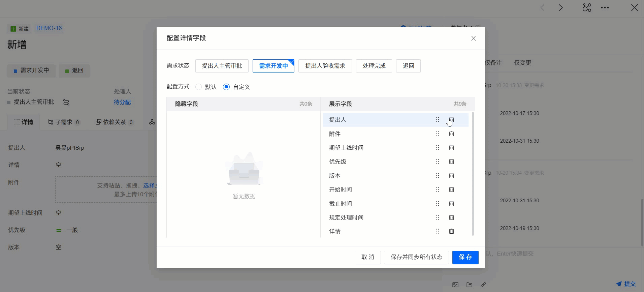Click the drag handle for 期望上线时间
The height and width of the screenshot is (292, 644).
[437, 148]
